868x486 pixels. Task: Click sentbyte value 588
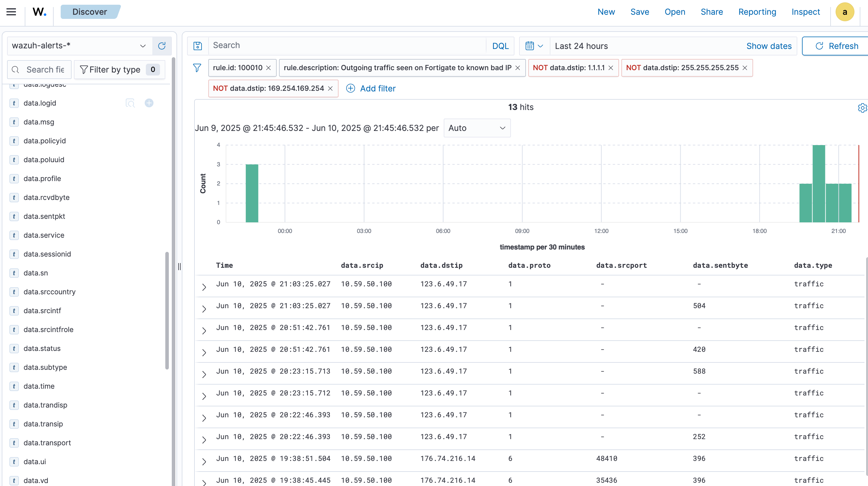pyautogui.click(x=699, y=371)
